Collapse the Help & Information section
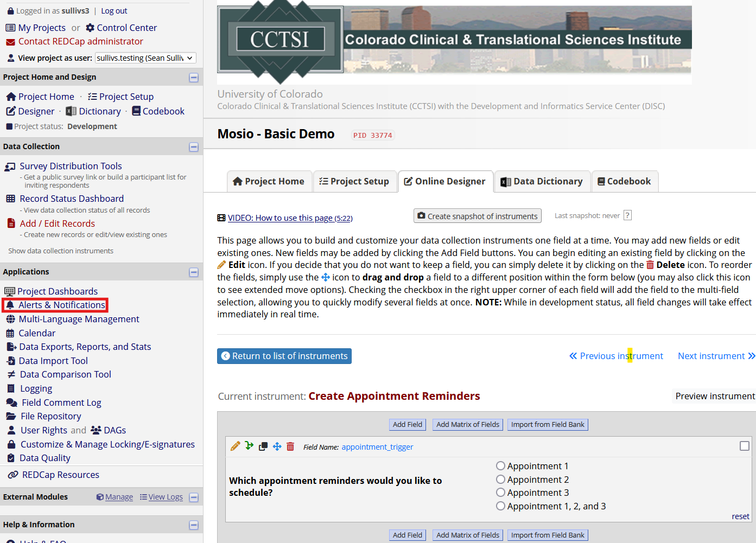 point(194,525)
